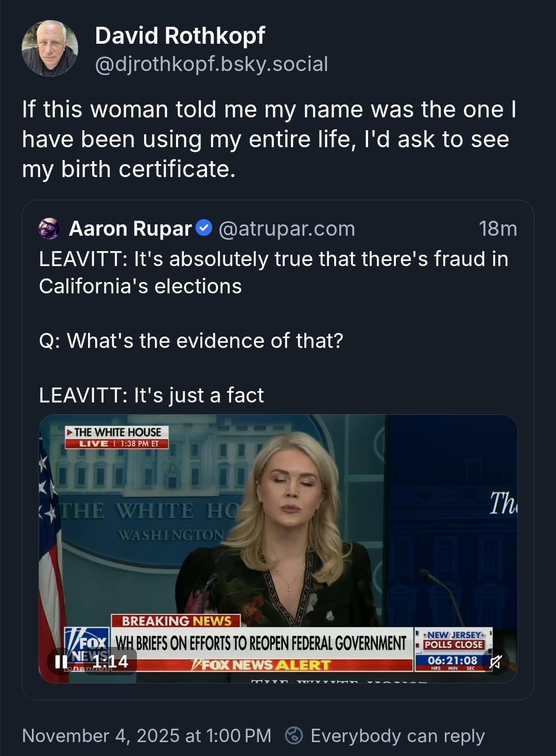Image resolution: width=556 pixels, height=756 pixels.
Task: Toggle the video mute speaker icon
Action: [x=495, y=662]
